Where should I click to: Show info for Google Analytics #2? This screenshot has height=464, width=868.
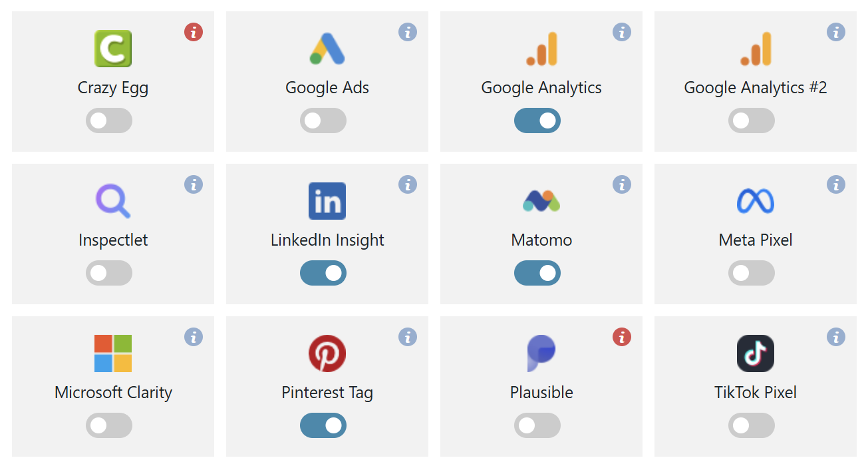836,32
